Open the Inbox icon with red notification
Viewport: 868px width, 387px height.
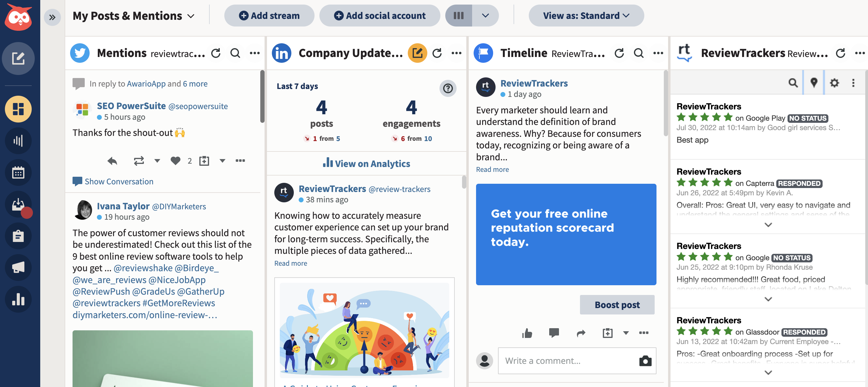[18, 204]
